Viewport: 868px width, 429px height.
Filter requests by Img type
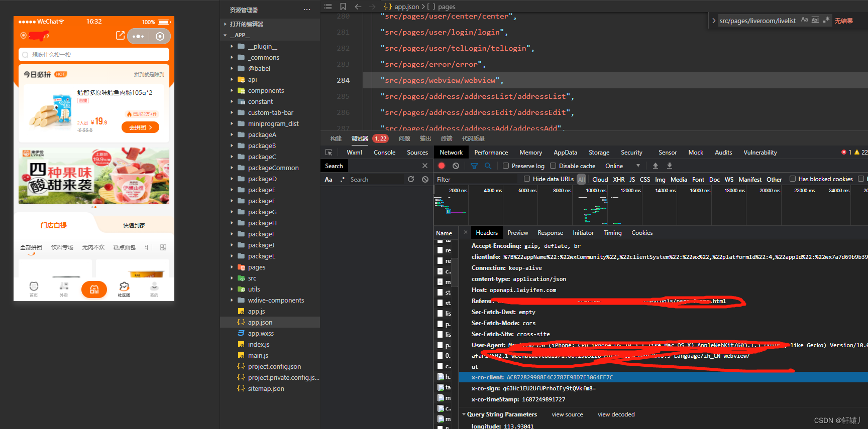coord(660,179)
